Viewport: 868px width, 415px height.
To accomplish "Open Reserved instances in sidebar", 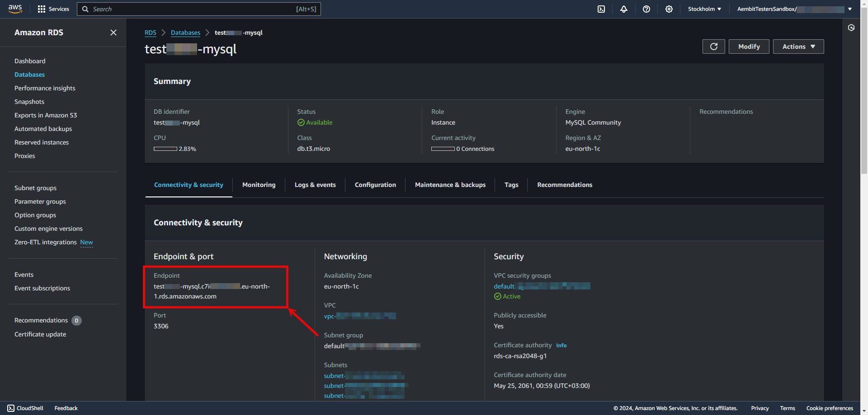I will (42, 142).
